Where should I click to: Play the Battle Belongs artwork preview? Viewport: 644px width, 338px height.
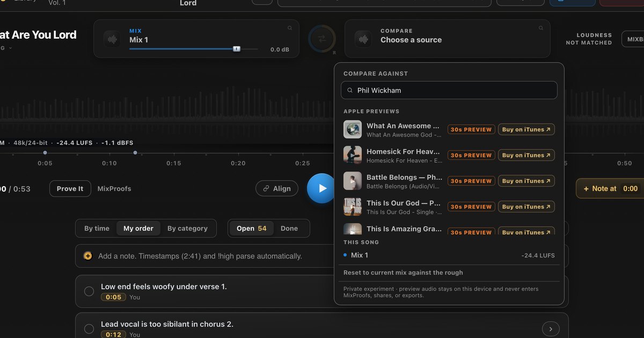(353, 181)
